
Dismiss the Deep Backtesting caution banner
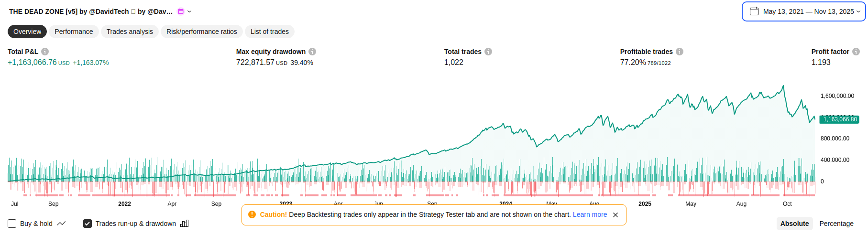[x=615, y=215]
